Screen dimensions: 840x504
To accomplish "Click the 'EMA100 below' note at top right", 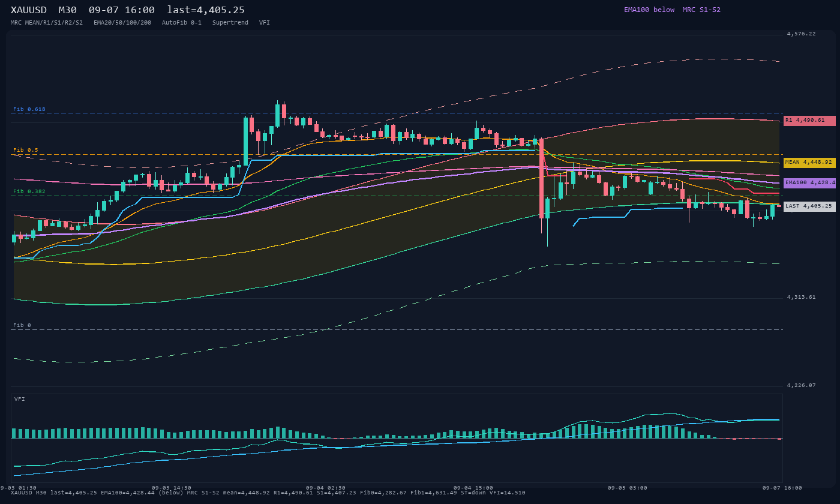I will coord(649,10).
